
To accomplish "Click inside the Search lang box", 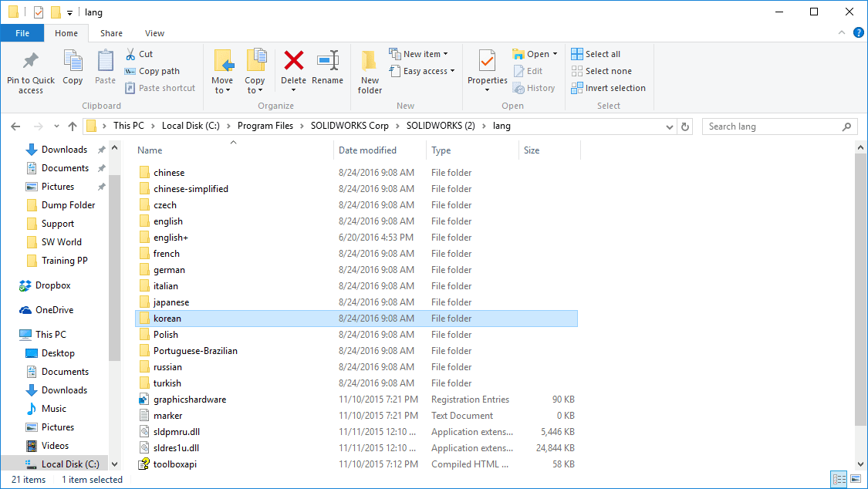I will [x=772, y=126].
